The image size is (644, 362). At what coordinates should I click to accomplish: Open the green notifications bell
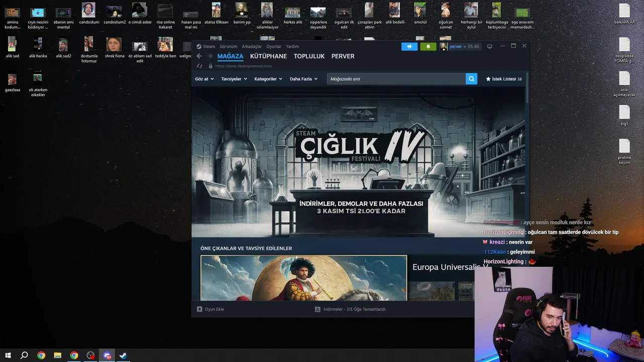point(428,46)
